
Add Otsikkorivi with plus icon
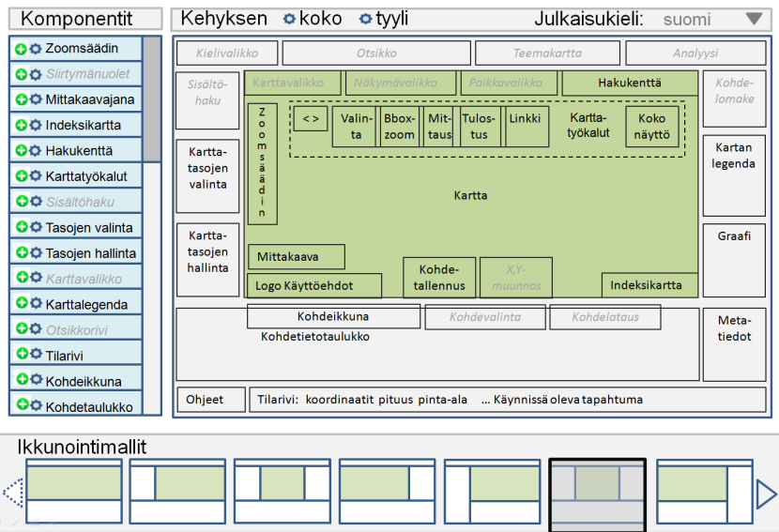click(x=21, y=328)
